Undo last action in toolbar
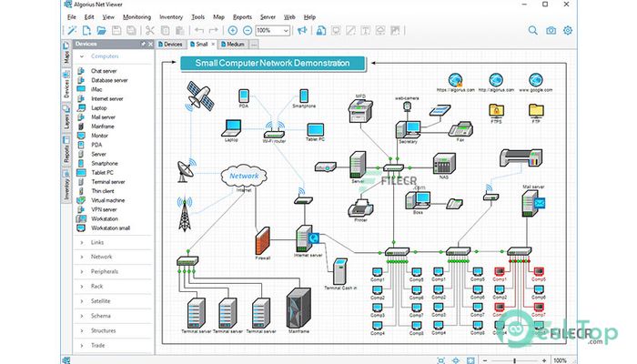The image size is (637, 364). point(199,30)
